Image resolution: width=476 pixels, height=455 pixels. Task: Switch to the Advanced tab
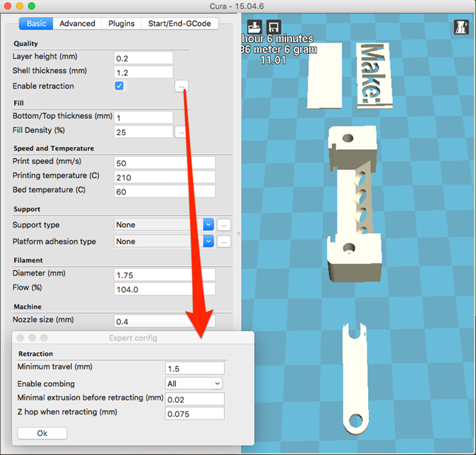77,24
